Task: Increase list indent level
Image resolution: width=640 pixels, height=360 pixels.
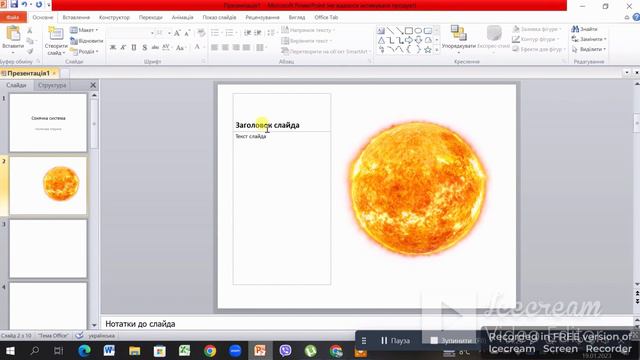Action: tap(258, 33)
